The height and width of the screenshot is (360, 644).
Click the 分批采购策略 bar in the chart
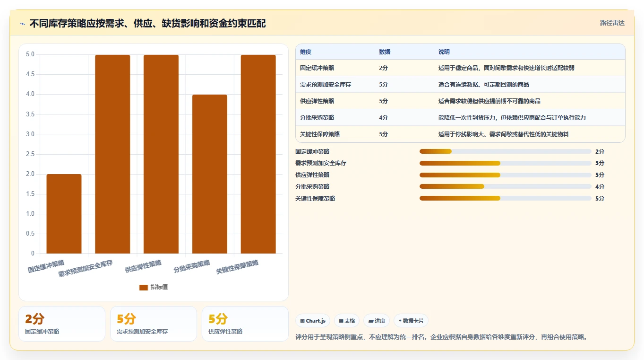(x=210, y=174)
